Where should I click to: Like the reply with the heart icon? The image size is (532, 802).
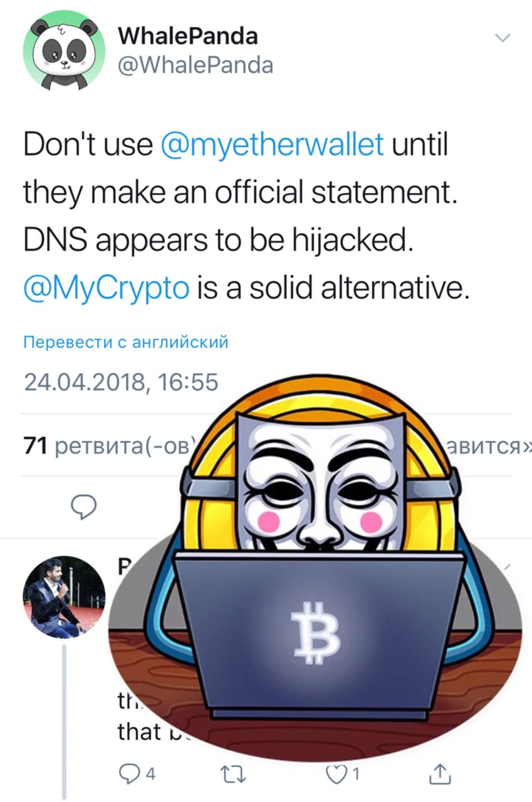[340, 774]
